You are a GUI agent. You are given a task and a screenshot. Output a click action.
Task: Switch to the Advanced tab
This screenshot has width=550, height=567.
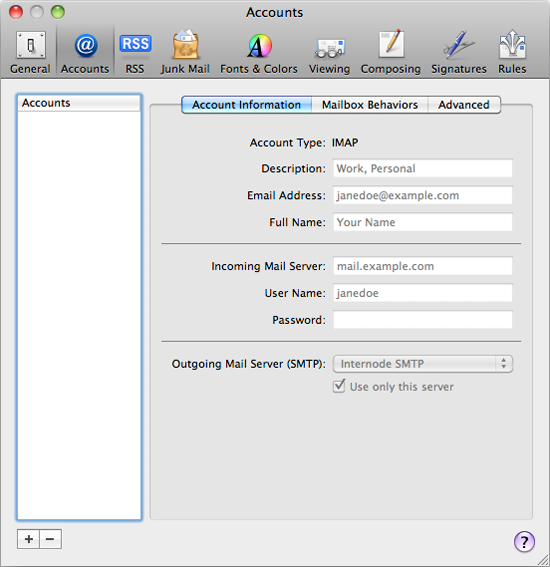tap(464, 105)
